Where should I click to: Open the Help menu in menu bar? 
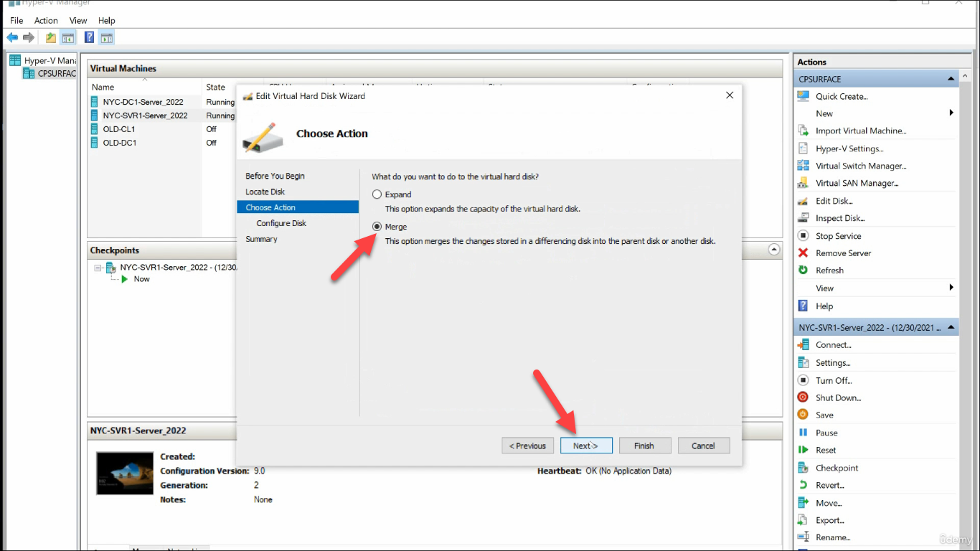pyautogui.click(x=106, y=21)
